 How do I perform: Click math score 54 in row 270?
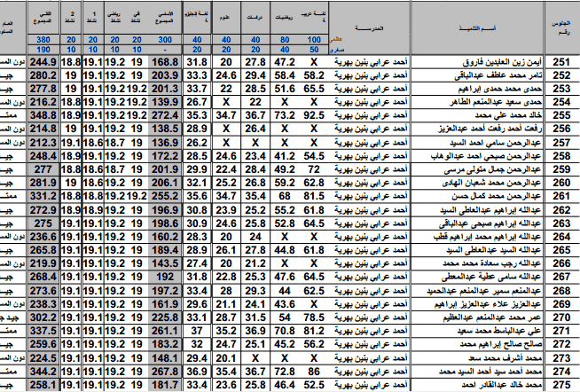285,318
